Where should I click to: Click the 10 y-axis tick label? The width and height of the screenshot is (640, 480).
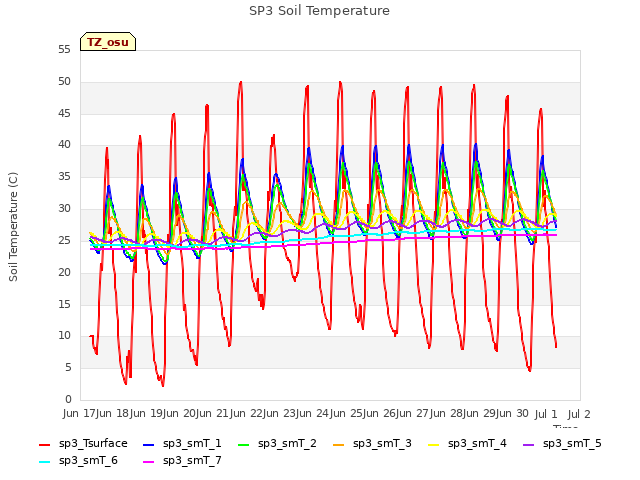pyautogui.click(x=64, y=336)
